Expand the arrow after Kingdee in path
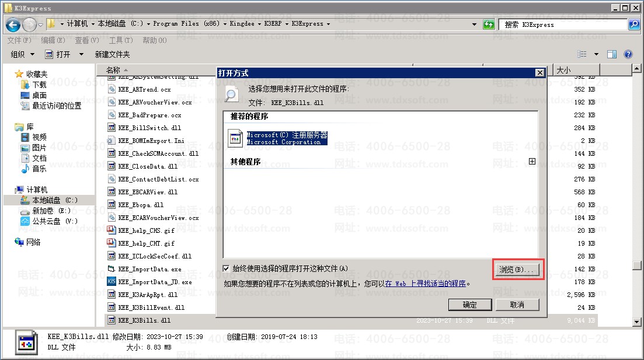 (x=259, y=24)
